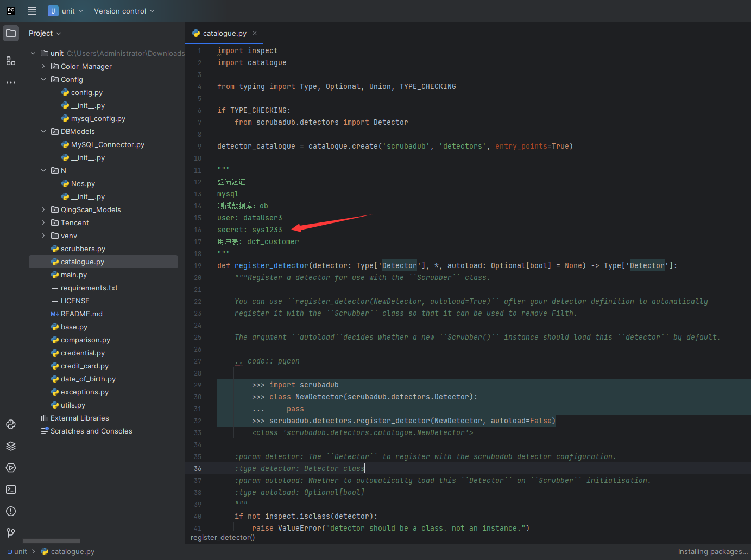Select date_of_birth.py file
This screenshot has width=751, height=560.
83,379
